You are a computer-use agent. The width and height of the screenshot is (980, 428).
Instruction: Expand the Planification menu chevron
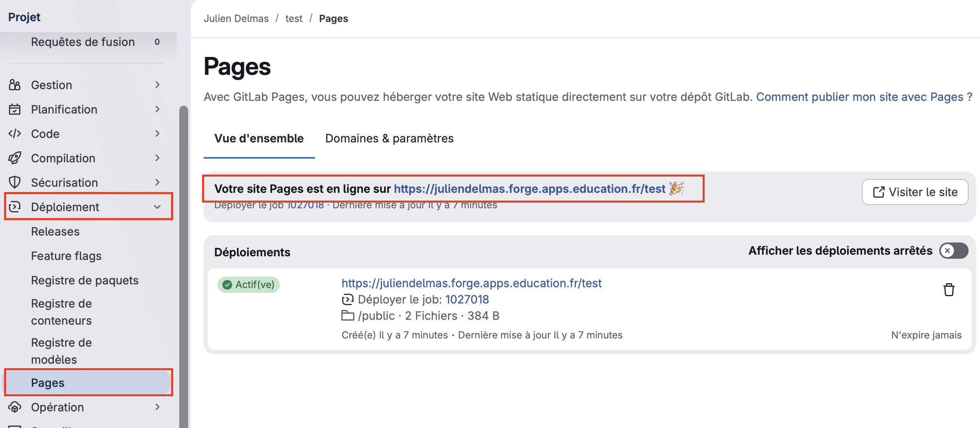point(158,109)
